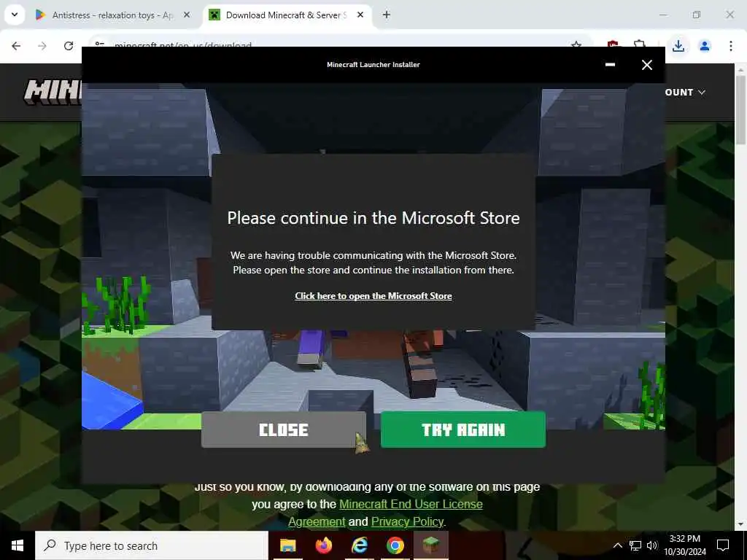Open Chrome from the taskbar

pyautogui.click(x=395, y=545)
